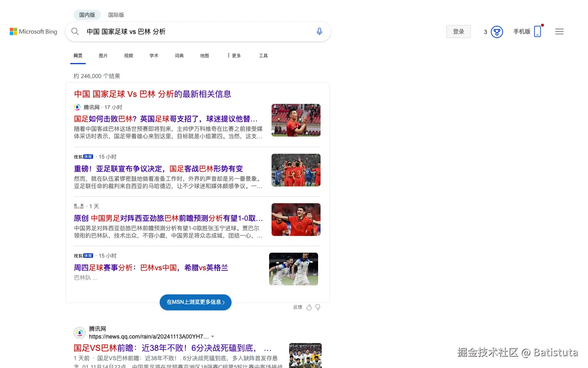
Task: Open team photo thumbnail beside 国足VS巴林前瞻 result
Action: tap(305, 355)
